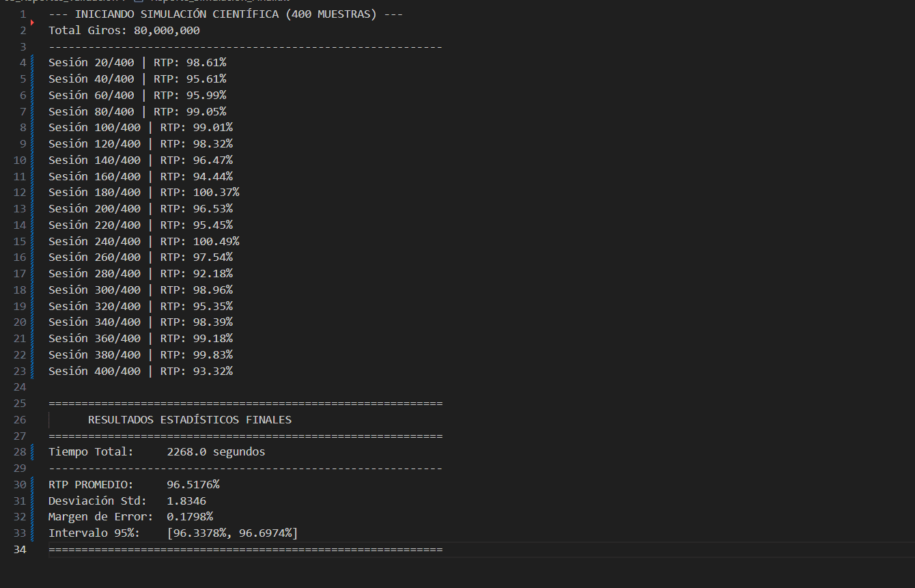Click the 'Sesión 160/400' text
The width and height of the screenshot is (915, 588).
pos(95,177)
